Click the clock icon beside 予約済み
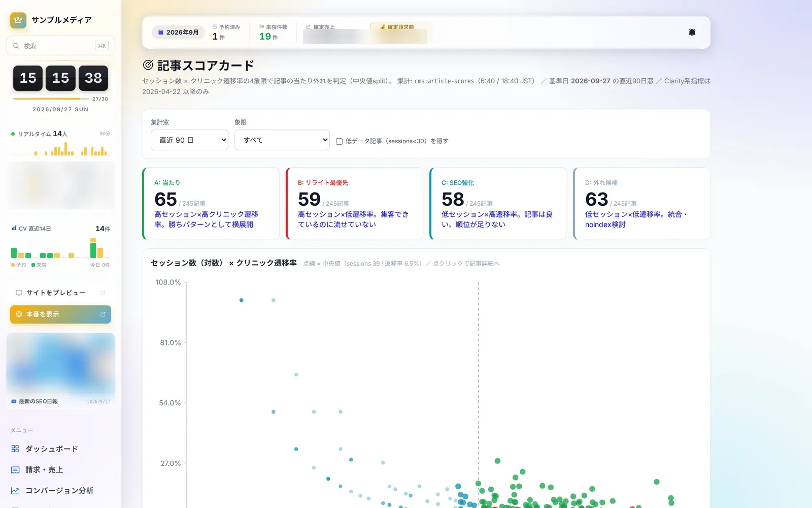812x508 pixels. [x=215, y=27]
